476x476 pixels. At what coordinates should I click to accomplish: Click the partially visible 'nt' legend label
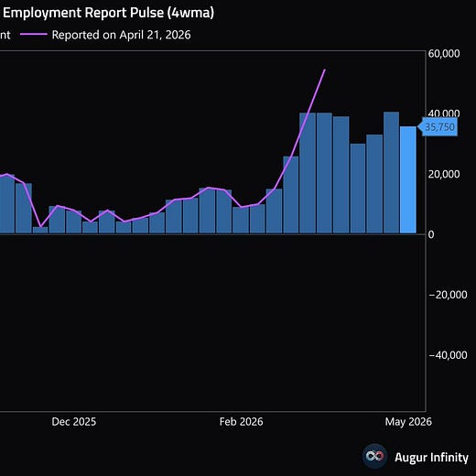pos(5,35)
